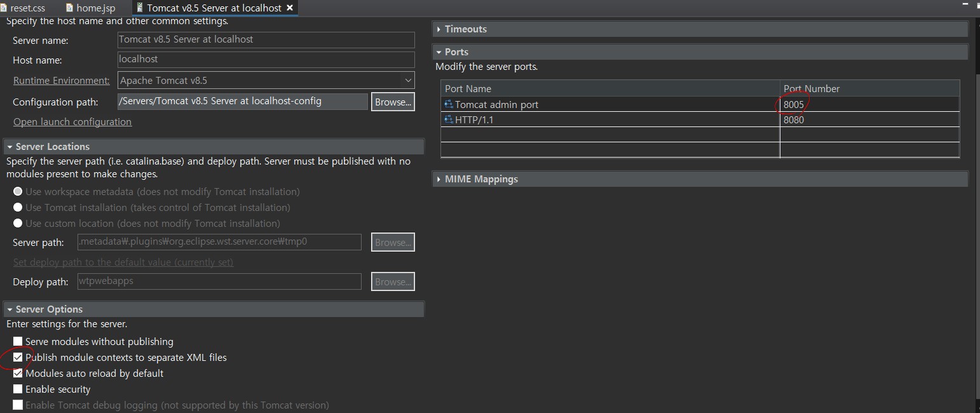Viewport: 980px width, 413px height.
Task: Close the Tomcat v8.5 Server editor tab
Action: pyautogui.click(x=290, y=8)
